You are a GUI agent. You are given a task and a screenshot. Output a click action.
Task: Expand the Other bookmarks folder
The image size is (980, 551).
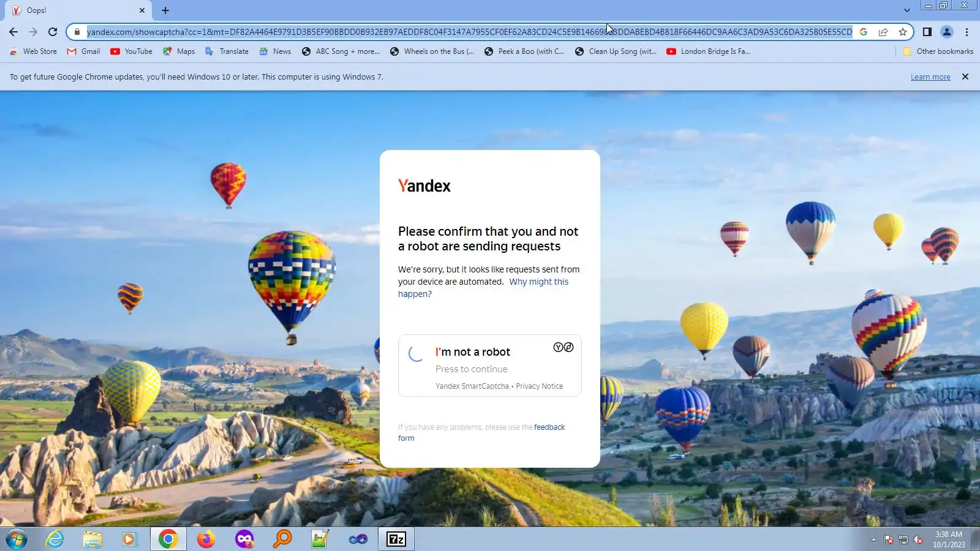[x=938, y=51]
